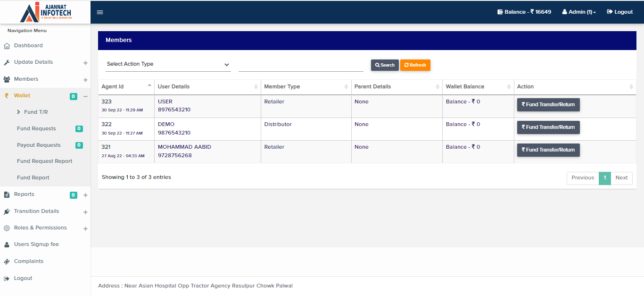Open the Select Action Type dropdown
The height and width of the screenshot is (296, 644).
click(x=168, y=64)
